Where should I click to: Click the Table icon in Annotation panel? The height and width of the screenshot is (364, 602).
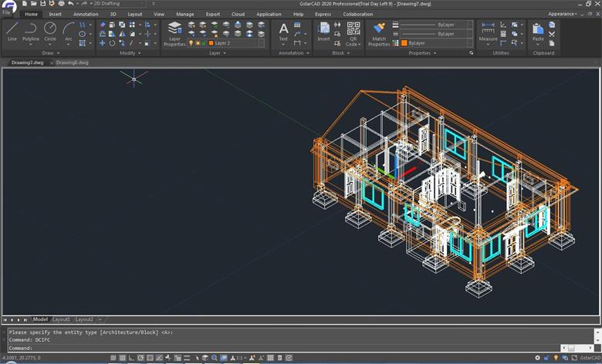click(297, 25)
